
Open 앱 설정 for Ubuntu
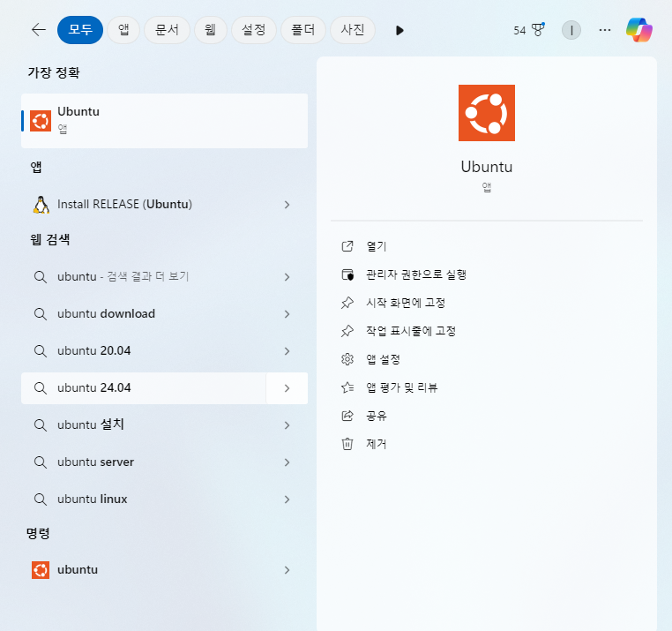pyautogui.click(x=383, y=359)
